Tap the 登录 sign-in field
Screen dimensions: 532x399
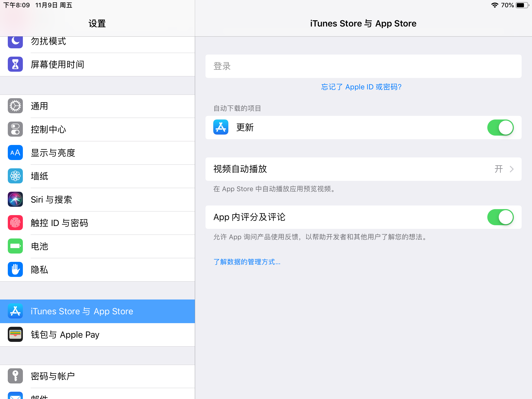[363, 66]
